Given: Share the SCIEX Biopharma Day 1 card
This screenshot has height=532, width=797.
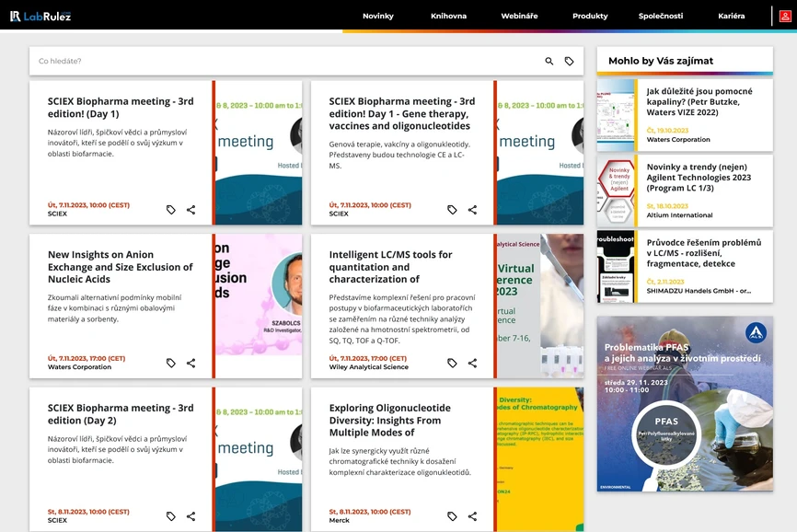Looking at the screenshot, I should click(191, 209).
